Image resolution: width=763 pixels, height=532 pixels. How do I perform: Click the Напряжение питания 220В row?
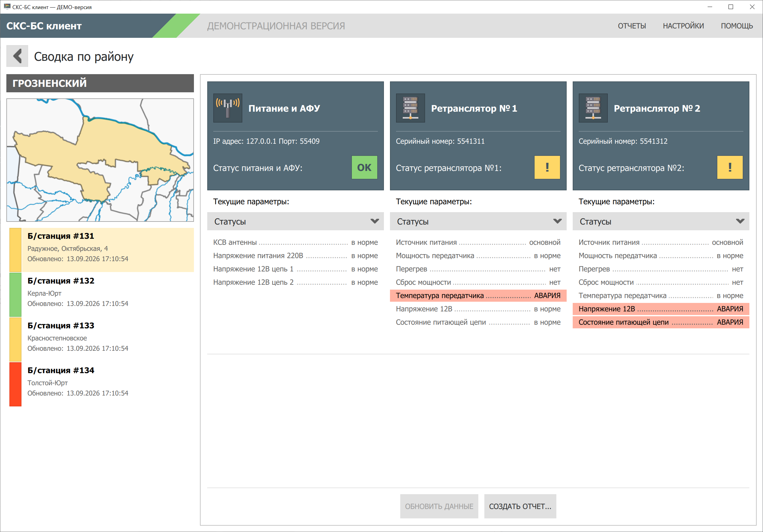[x=296, y=256]
